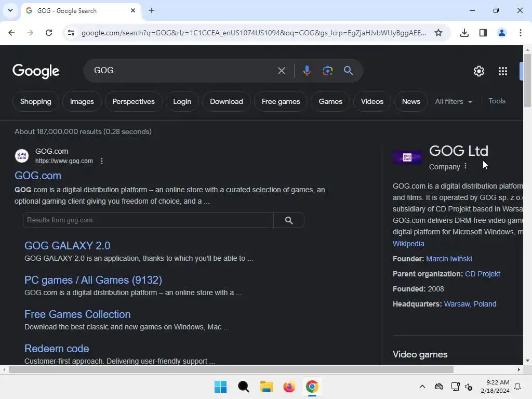Open the notification bell in taskbar

[518, 387]
